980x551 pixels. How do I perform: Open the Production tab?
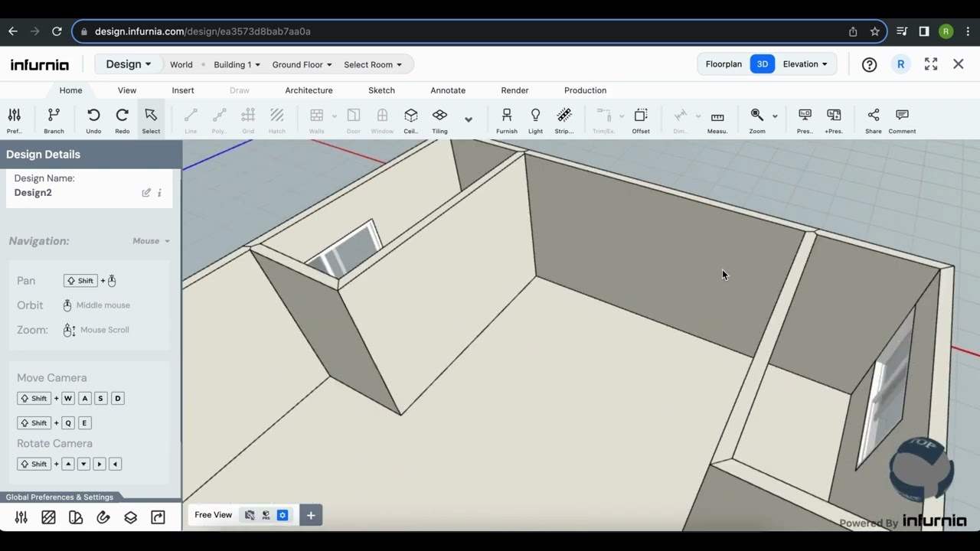(x=585, y=90)
